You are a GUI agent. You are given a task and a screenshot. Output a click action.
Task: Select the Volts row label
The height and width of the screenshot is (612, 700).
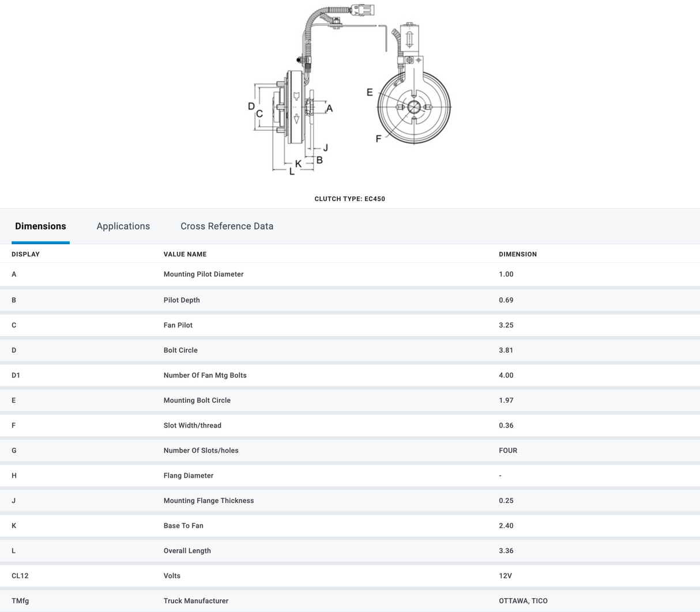(172, 576)
